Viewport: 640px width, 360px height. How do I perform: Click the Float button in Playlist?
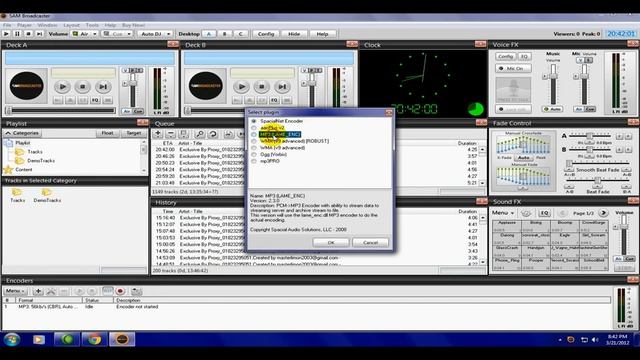click(x=107, y=133)
